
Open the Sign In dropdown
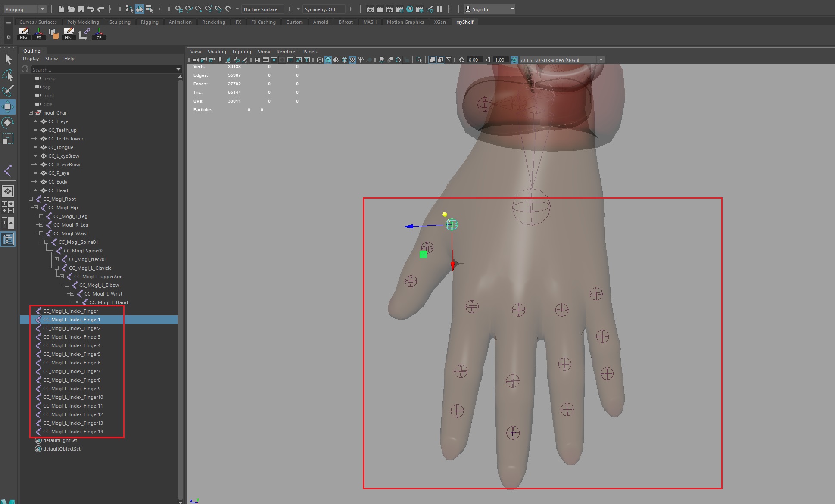point(489,9)
